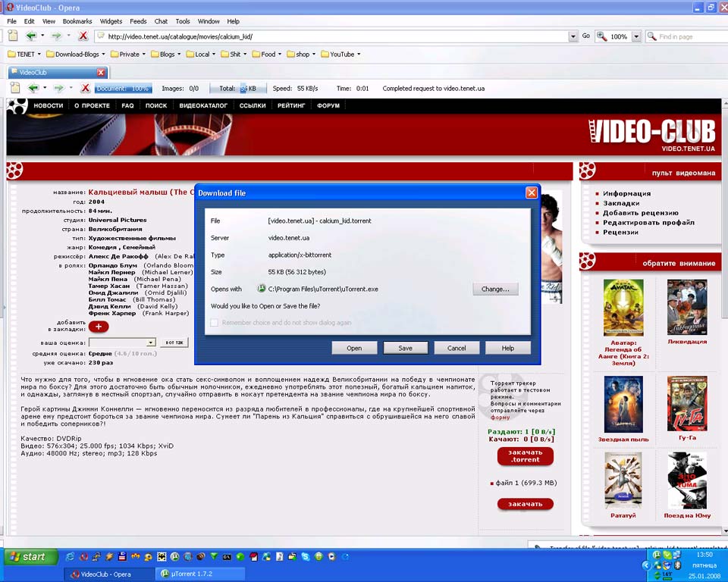This screenshot has height=582, width=728.
Task: Click the Рататуй movie poster thumbnail
Action: (x=623, y=480)
